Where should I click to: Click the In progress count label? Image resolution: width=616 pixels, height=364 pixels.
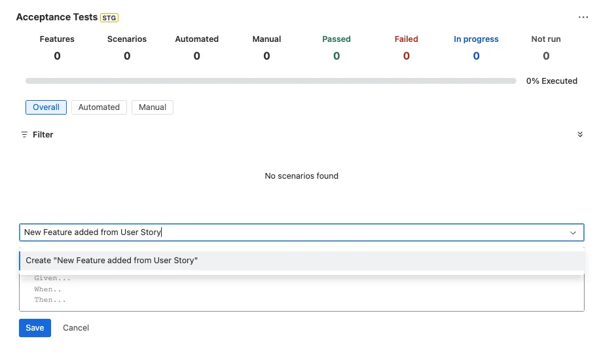tap(476, 39)
